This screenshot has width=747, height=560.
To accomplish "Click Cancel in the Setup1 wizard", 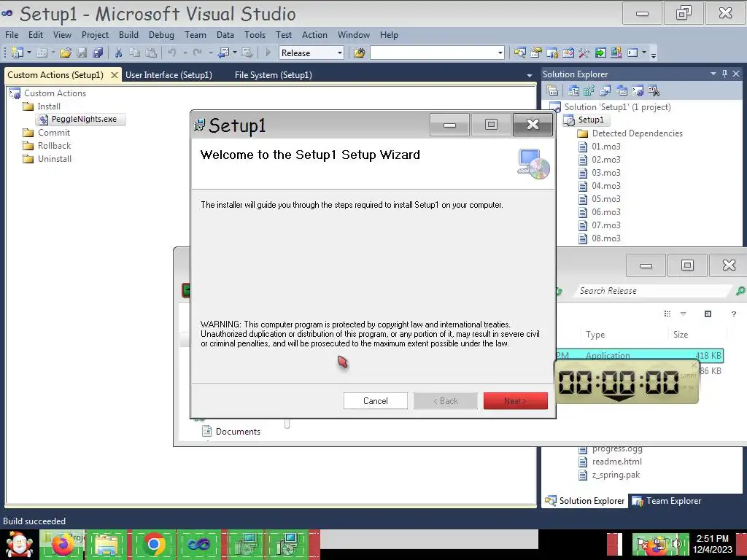I will [376, 401].
